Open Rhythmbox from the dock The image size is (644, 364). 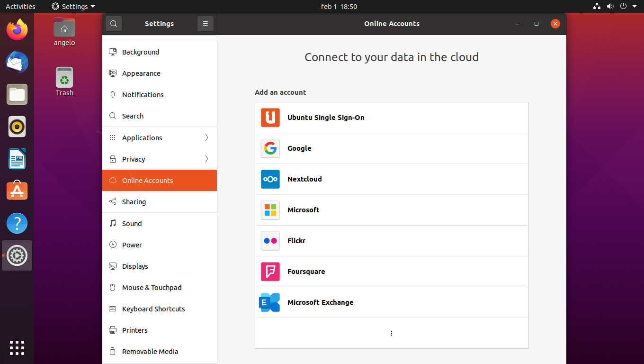coord(17,127)
